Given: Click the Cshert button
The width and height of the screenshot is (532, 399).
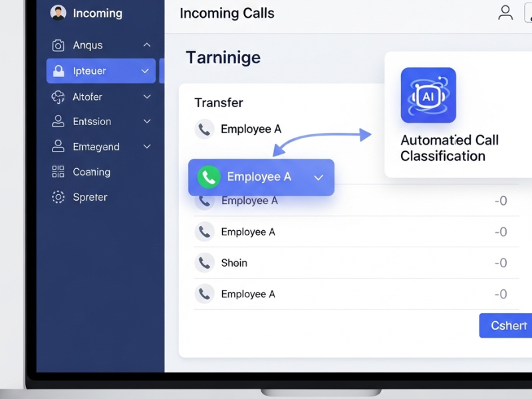Looking at the screenshot, I should [x=505, y=325].
